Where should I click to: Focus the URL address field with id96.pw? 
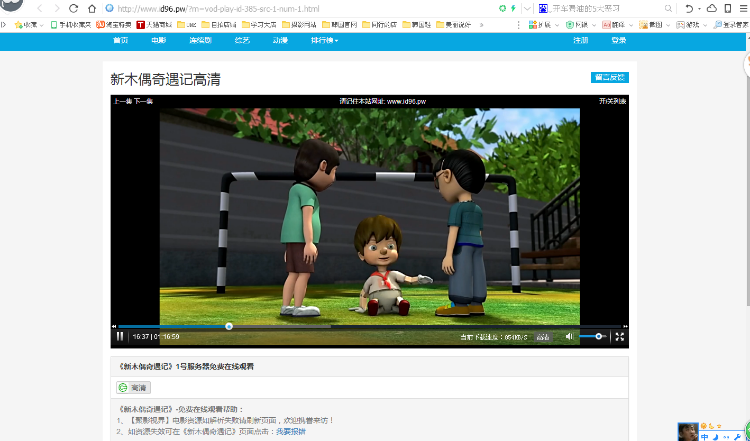point(218,9)
